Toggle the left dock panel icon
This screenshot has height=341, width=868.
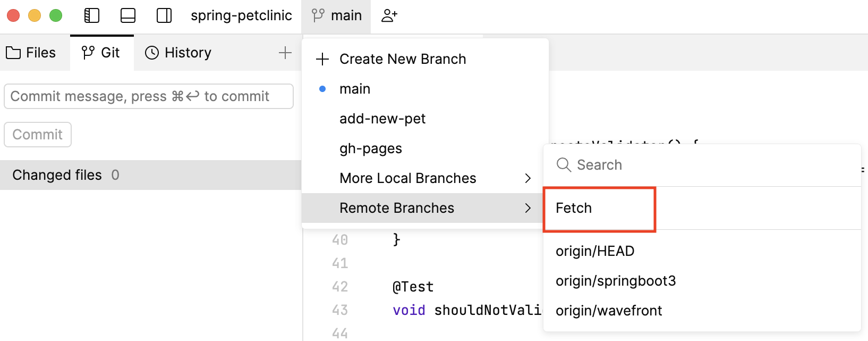coord(91,16)
